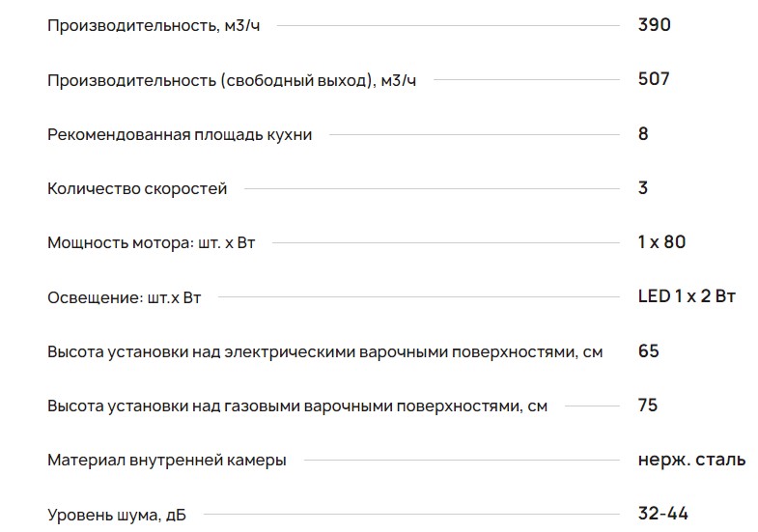Image resolution: width=758 pixels, height=532 pixels.
Task: Click the 'Количество скоростей' label
Action: (x=137, y=188)
